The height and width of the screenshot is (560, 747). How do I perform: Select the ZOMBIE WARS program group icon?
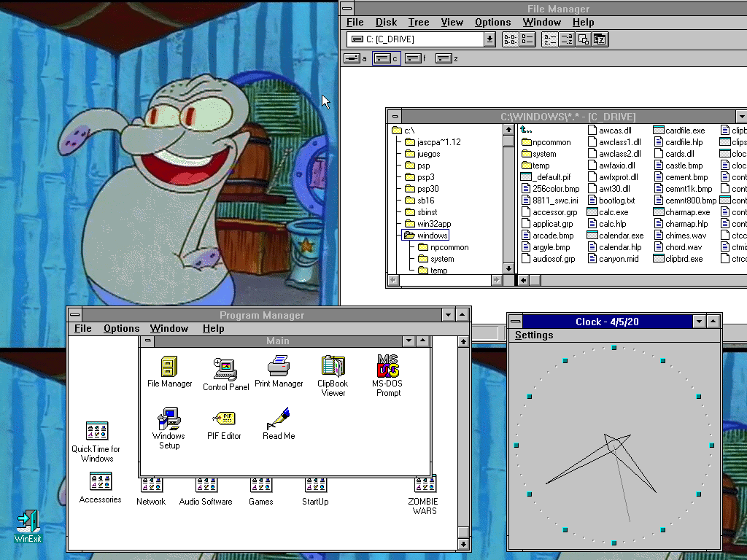pos(425,485)
